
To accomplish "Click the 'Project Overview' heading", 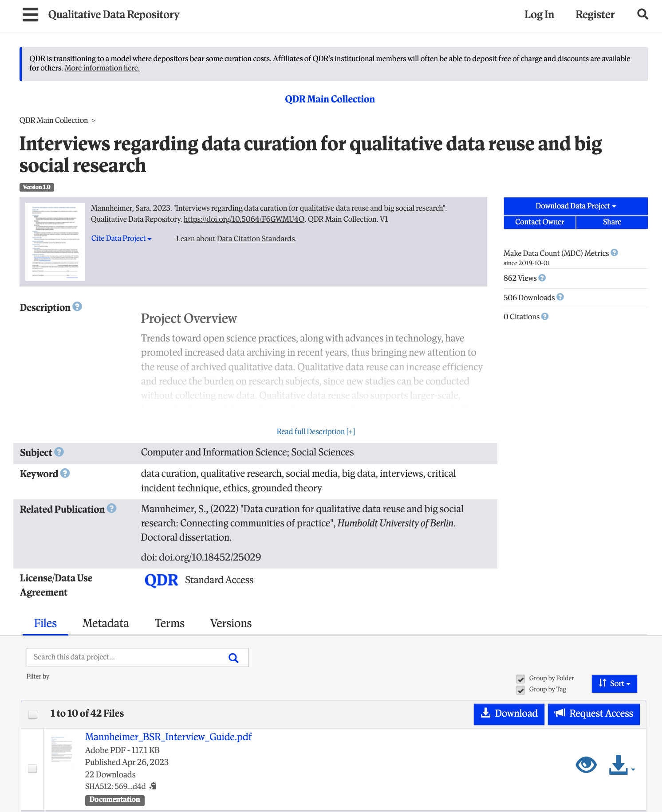I will [x=189, y=318].
